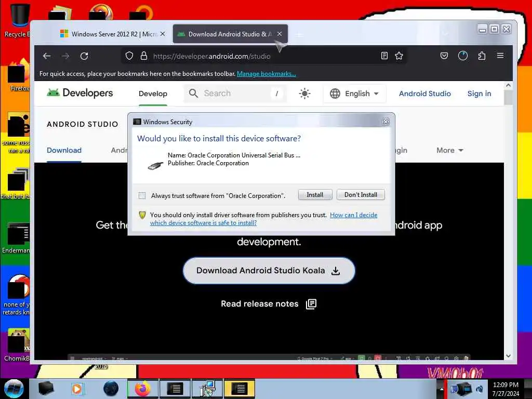Viewport: 532px width, 399px height.
Task: Check Always trust Oracle Corporation software
Action: click(142, 195)
